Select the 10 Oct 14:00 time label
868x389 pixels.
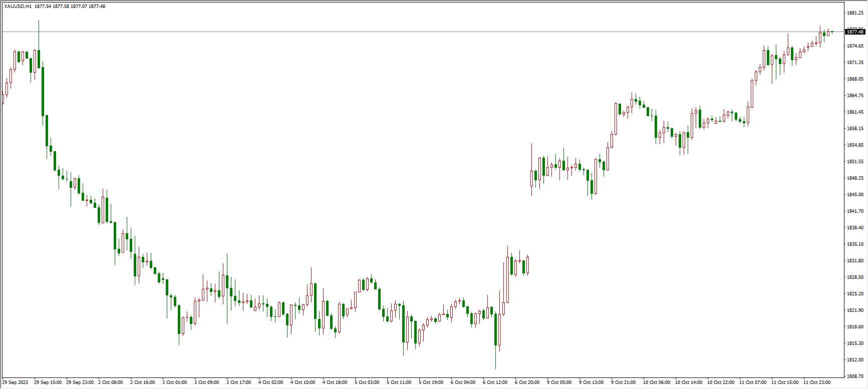coord(689,383)
